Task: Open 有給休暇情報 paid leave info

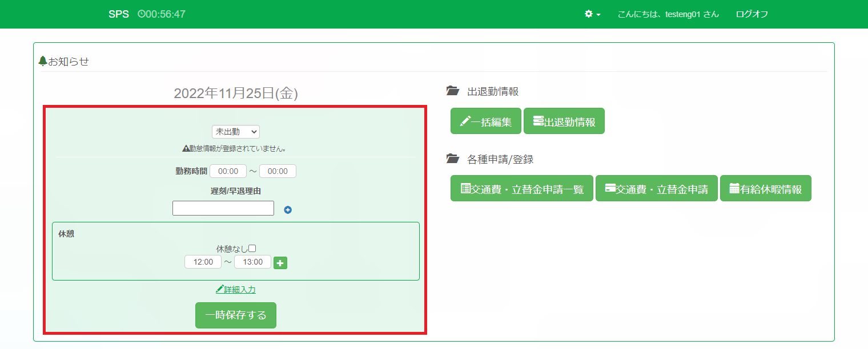Action: tap(765, 188)
